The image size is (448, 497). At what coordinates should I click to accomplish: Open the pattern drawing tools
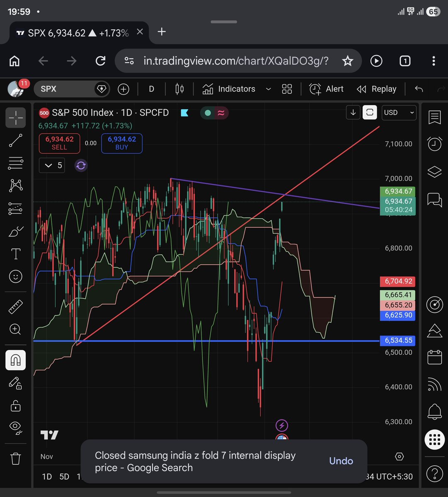pyautogui.click(x=15, y=186)
